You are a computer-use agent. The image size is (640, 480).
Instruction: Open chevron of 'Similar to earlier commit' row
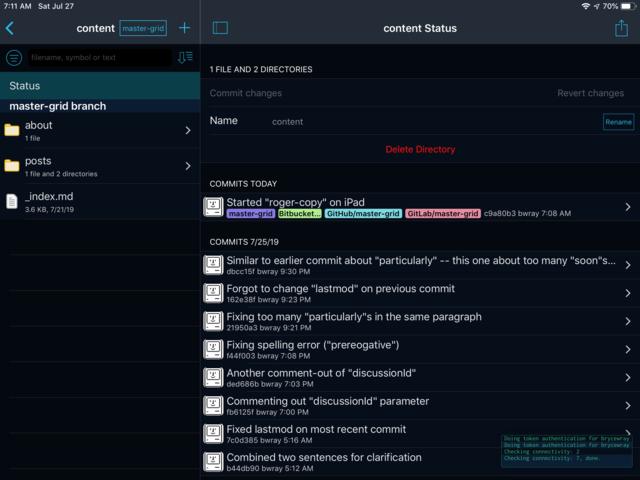[x=628, y=265]
